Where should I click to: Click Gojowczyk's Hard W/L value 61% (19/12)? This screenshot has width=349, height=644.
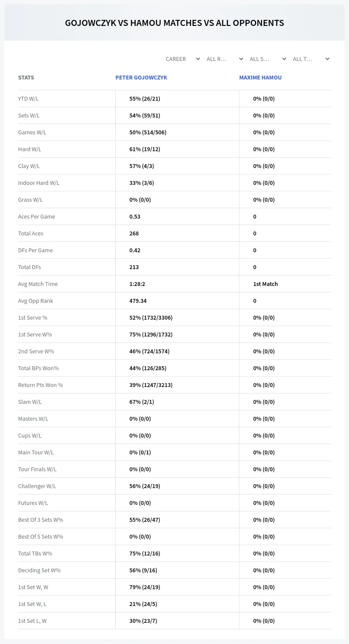(141, 149)
